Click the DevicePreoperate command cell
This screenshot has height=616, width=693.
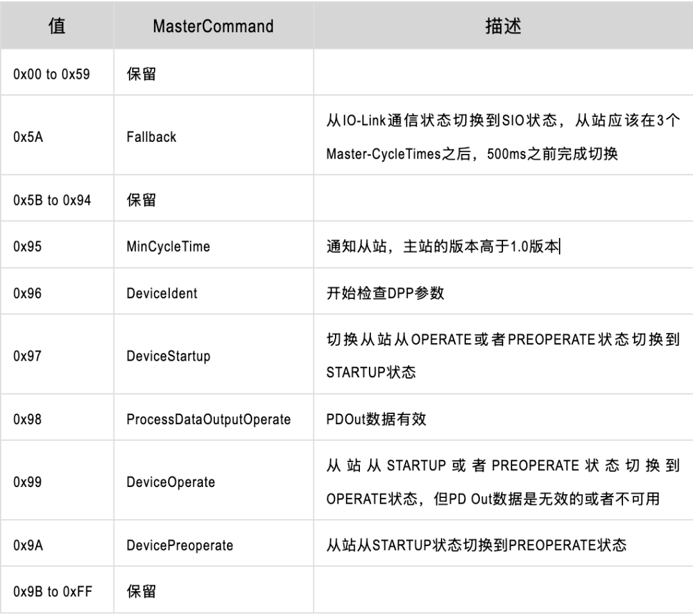click(x=180, y=545)
